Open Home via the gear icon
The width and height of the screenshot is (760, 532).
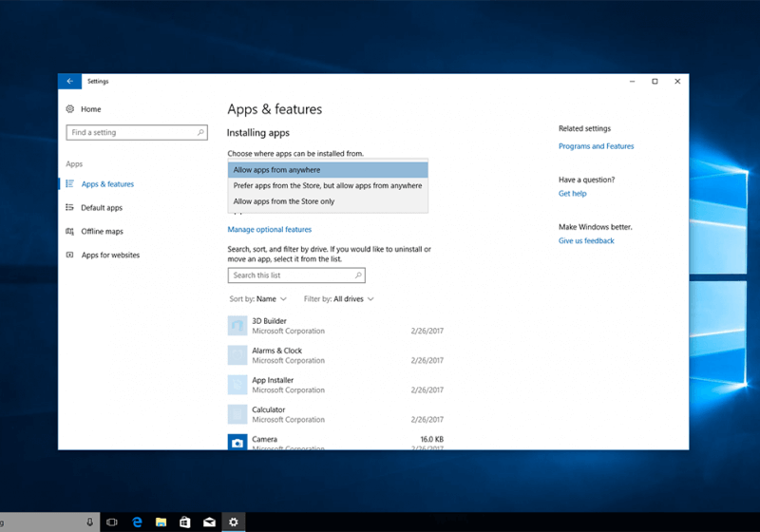[x=70, y=109]
